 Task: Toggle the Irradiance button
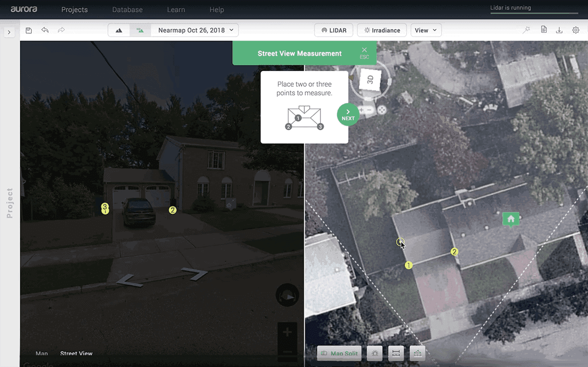tap(382, 30)
